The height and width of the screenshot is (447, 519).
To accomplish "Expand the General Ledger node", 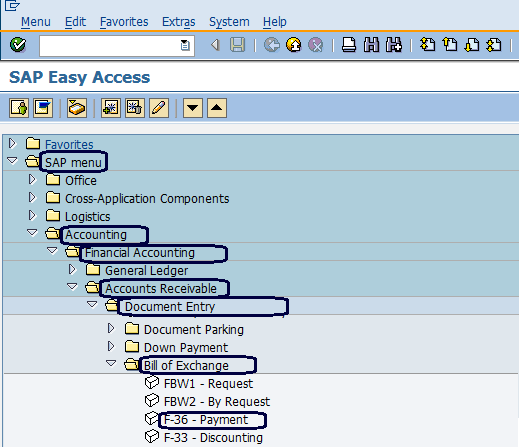I will point(72,269).
